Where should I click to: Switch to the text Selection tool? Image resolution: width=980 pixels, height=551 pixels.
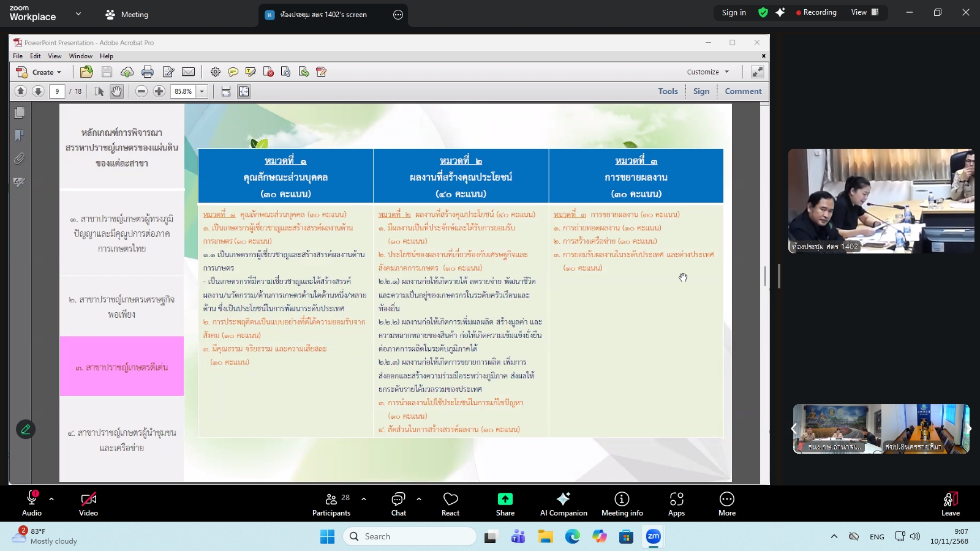click(x=98, y=91)
